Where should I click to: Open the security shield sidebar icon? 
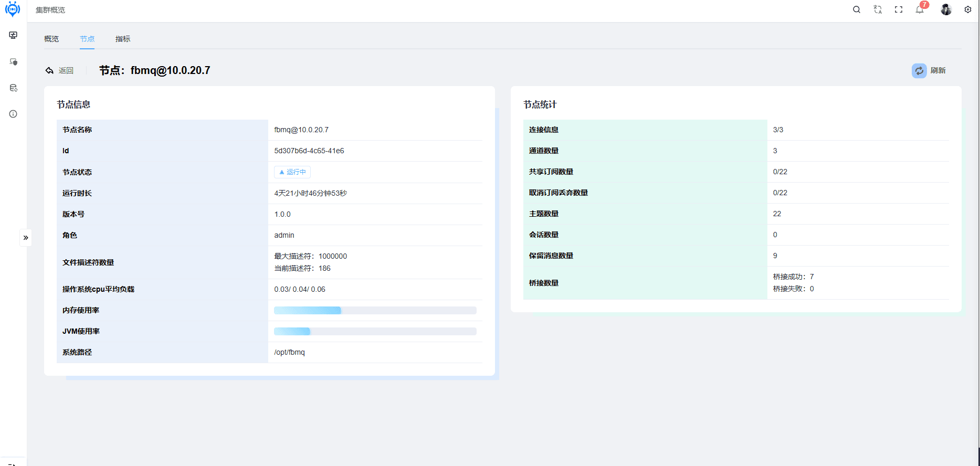[x=13, y=61]
